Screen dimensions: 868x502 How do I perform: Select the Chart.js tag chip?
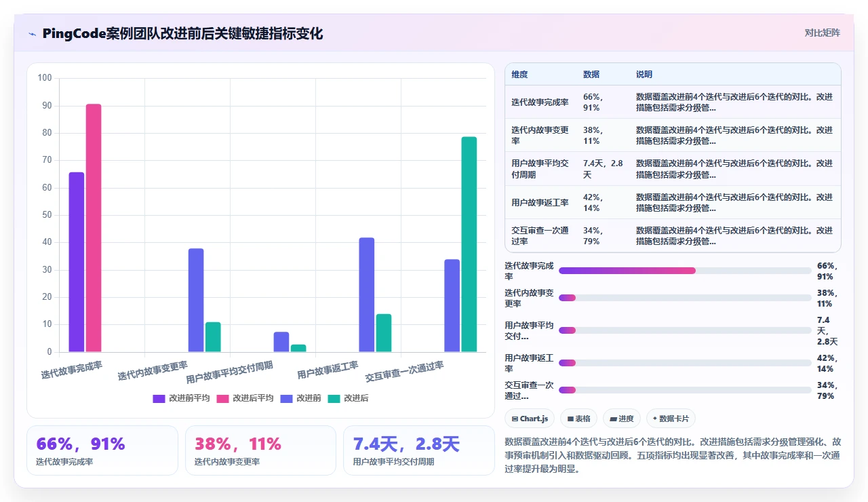coord(530,419)
